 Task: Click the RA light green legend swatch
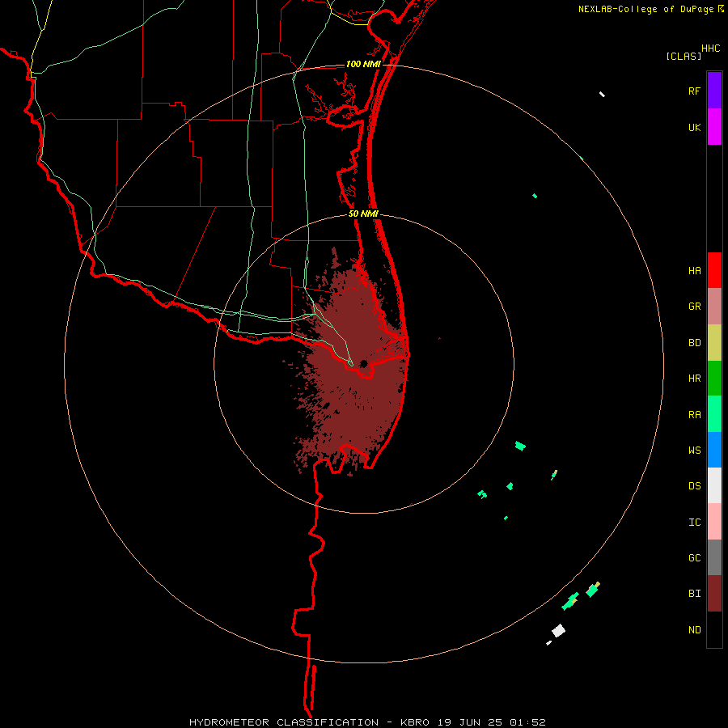714,414
